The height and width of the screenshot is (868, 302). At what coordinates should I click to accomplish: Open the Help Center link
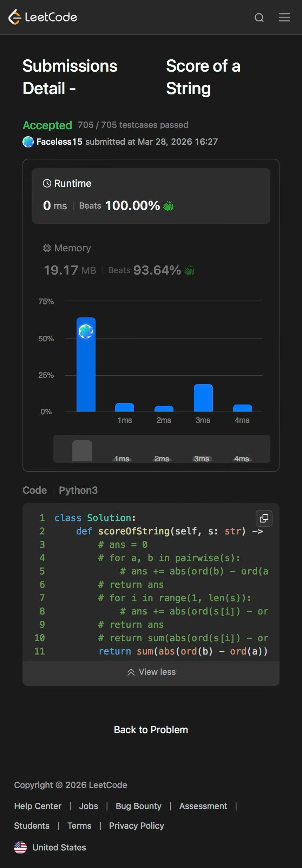(x=38, y=806)
